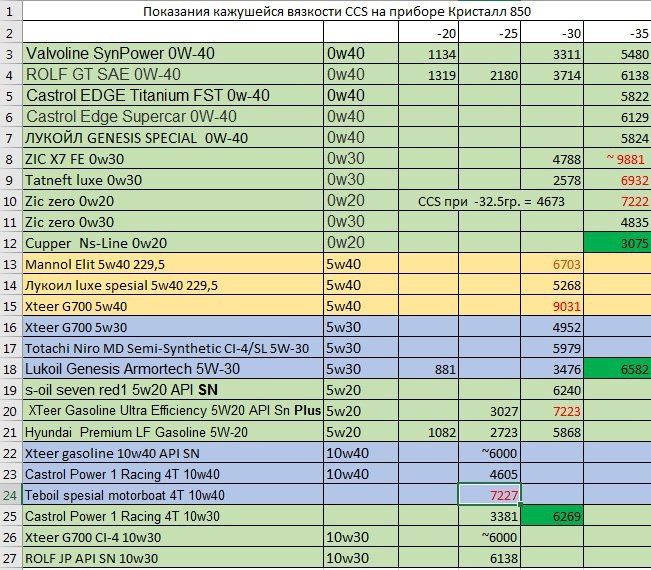Select Mannol Elit 5w40 229,5 cell
The image size is (651, 570).
click(173, 264)
